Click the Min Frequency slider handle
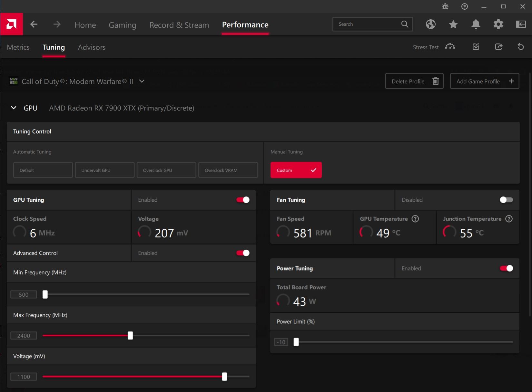Screen dimensions: 532x392 tap(45, 294)
